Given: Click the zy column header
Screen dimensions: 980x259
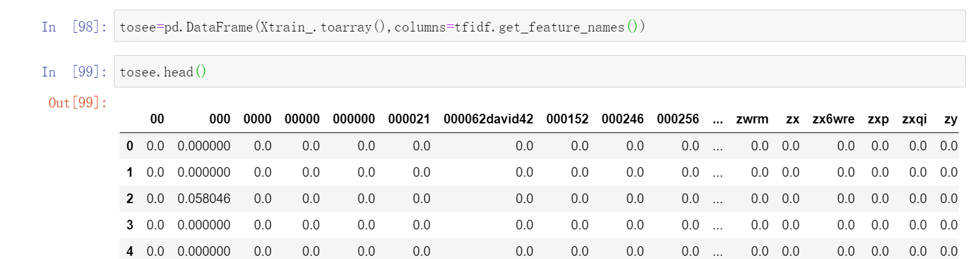Looking at the screenshot, I should click(951, 120).
